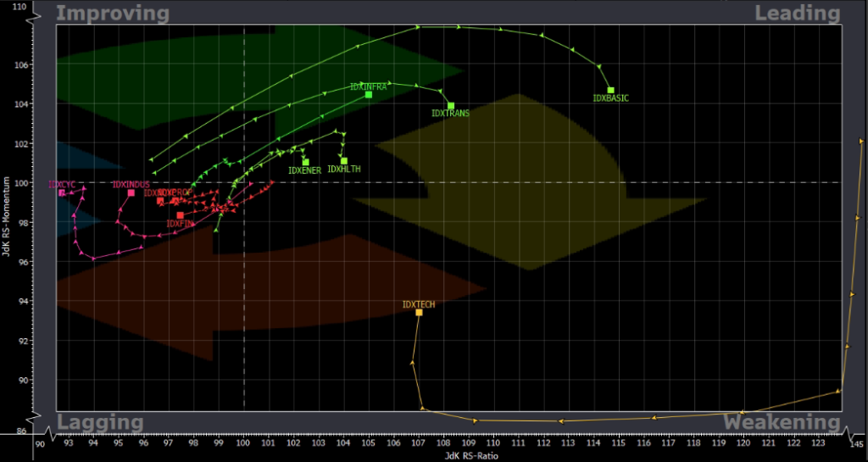
Task: Click the JdK RS-Momentum axis title
Action: tap(7, 218)
